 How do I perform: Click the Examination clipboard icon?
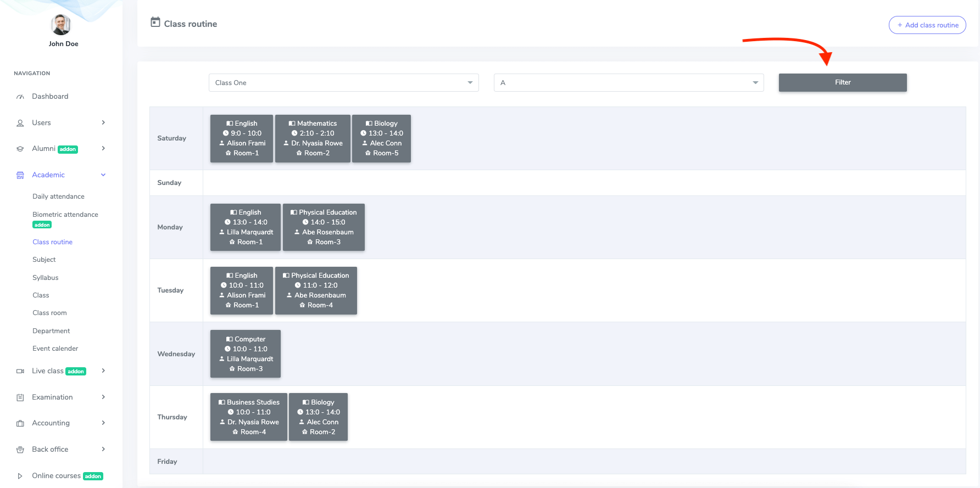20,397
